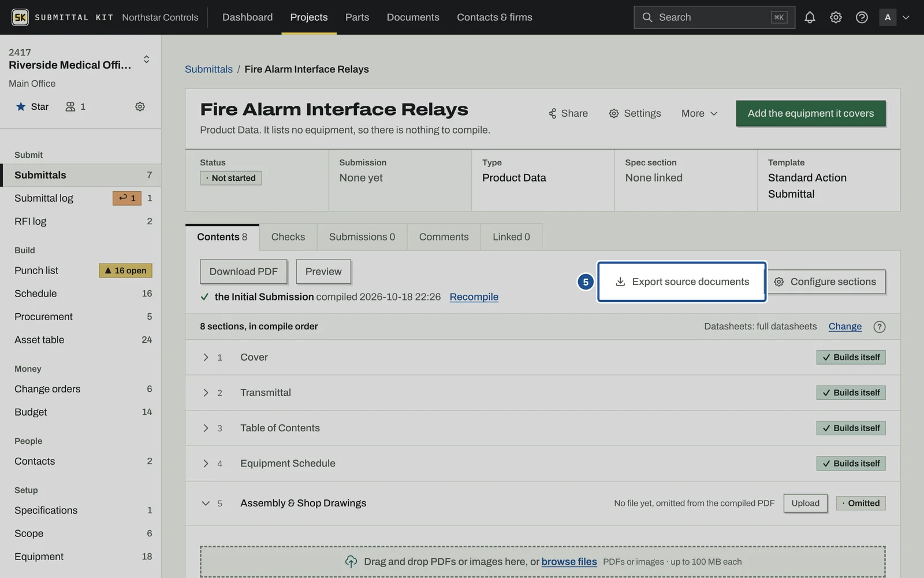Open Parts in top navigation
Image resolution: width=924 pixels, height=578 pixels.
pyautogui.click(x=357, y=17)
